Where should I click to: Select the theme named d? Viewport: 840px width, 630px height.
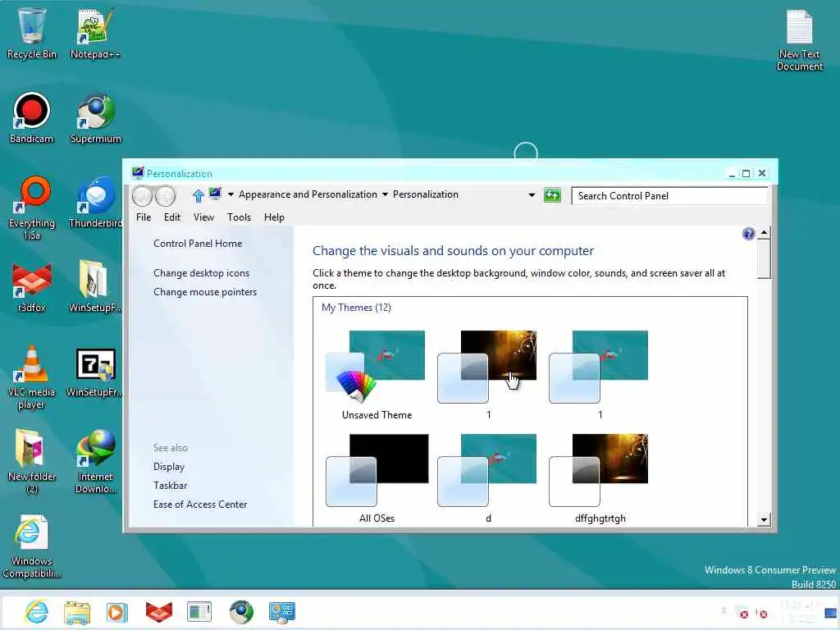point(488,478)
